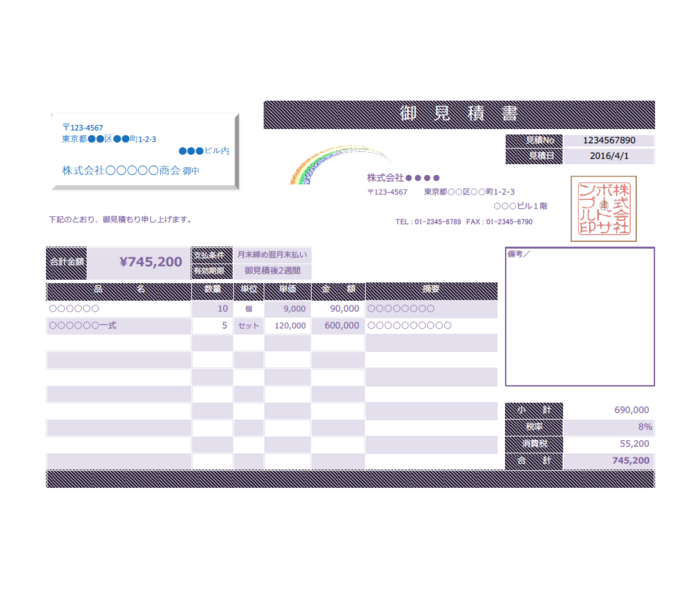This screenshot has width=697, height=600.
Task: Select amount cell 90,000
Action: [x=338, y=309]
